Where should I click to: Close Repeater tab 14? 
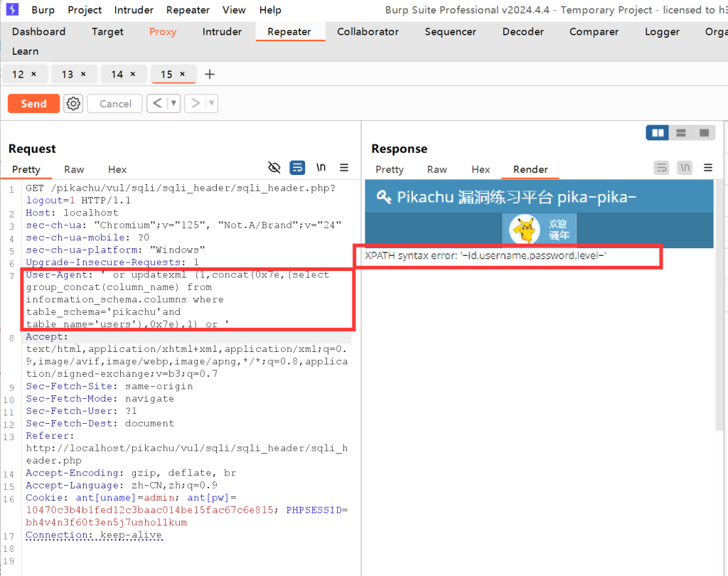click(133, 74)
